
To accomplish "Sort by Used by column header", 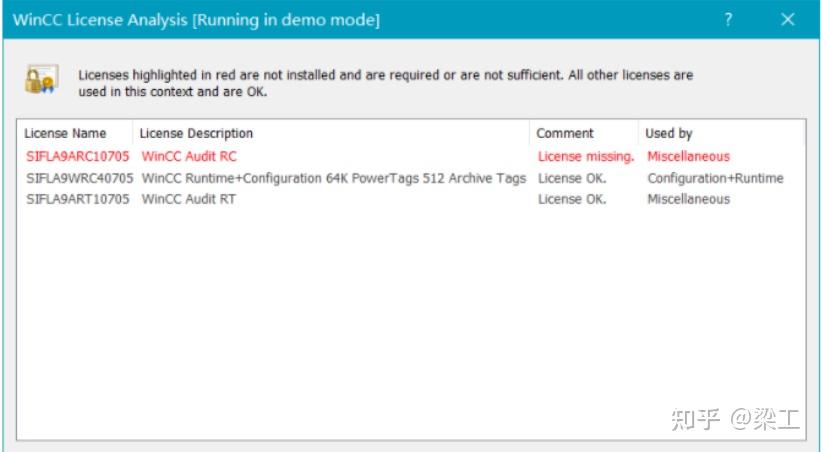I will pos(669,133).
